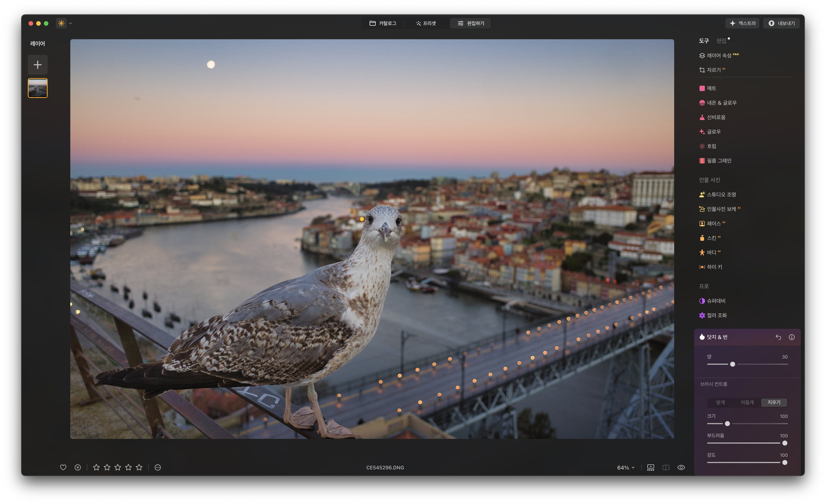This screenshot has height=504, width=826.
Task: Open the Supercontrast tool (슈퍼대비)
Action: click(x=716, y=301)
